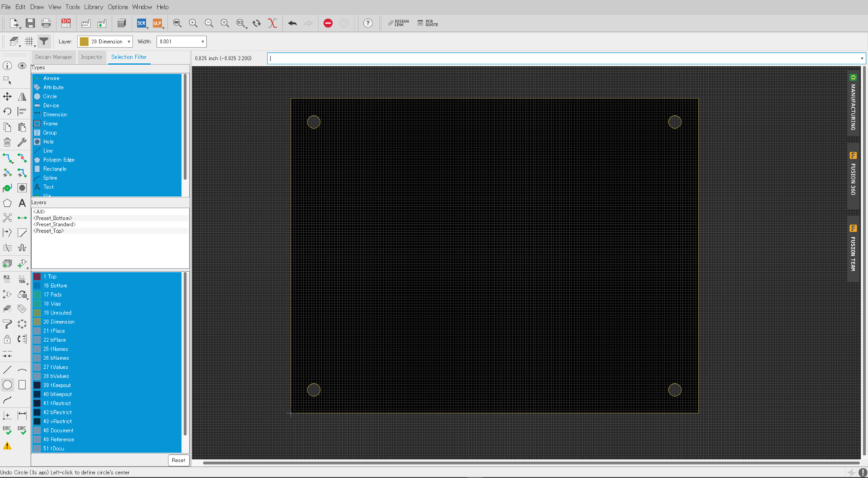
Task: Click the 17 Pads layer color swatch
Action: tap(38, 294)
